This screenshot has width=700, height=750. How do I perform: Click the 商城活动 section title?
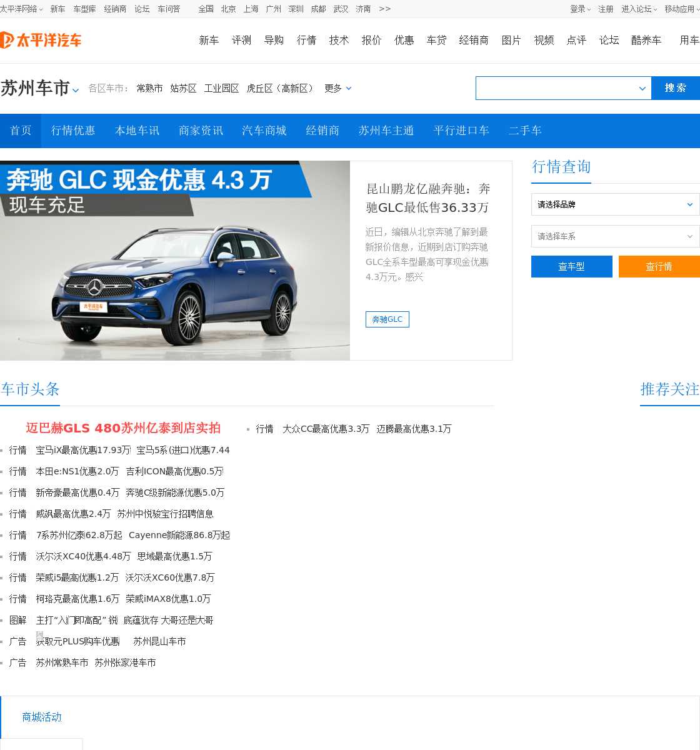point(42,717)
